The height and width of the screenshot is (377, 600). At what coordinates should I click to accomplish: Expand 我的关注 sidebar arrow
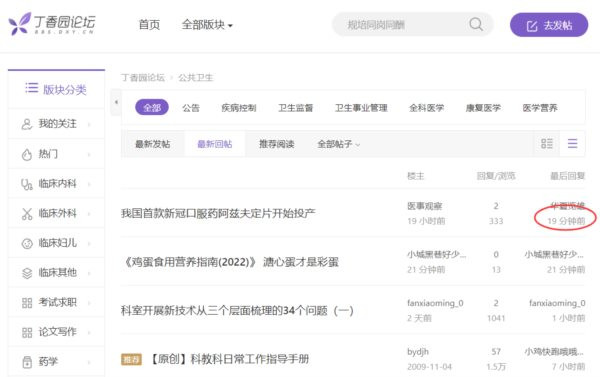click(x=89, y=124)
